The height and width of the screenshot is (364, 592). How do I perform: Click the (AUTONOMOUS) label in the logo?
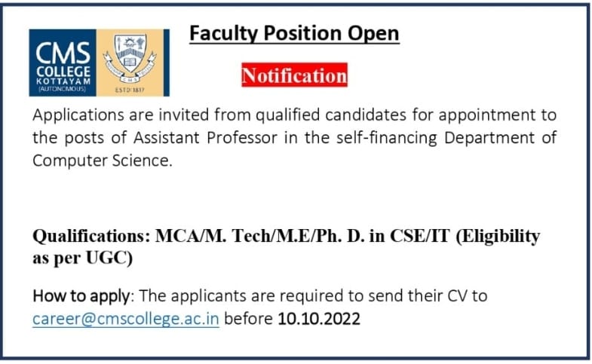(62, 89)
